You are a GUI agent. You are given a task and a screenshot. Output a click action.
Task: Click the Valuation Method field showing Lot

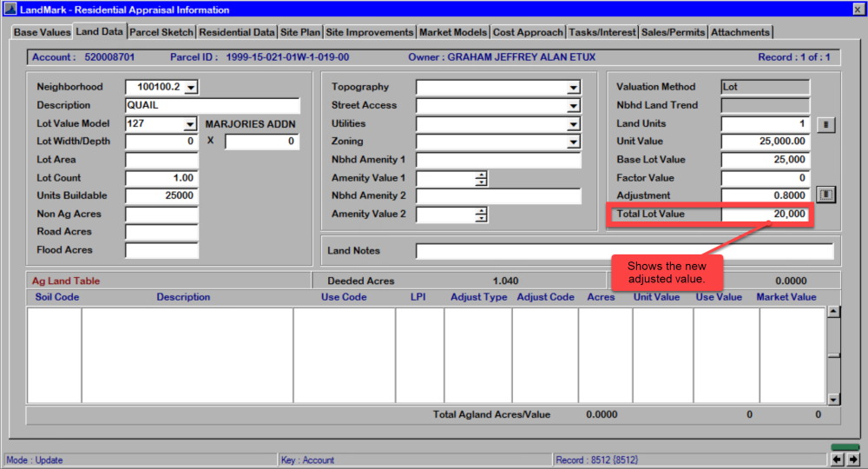(x=765, y=87)
